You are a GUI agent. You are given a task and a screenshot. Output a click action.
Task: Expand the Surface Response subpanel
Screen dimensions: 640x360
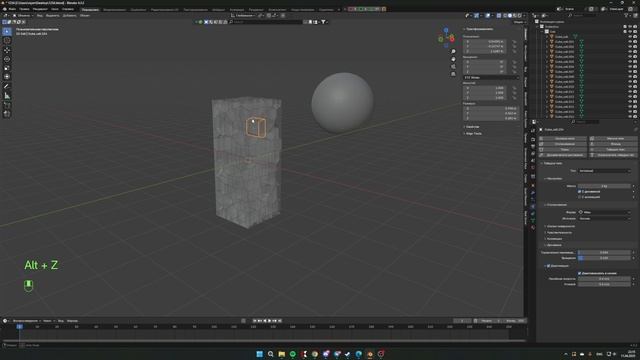point(560,226)
